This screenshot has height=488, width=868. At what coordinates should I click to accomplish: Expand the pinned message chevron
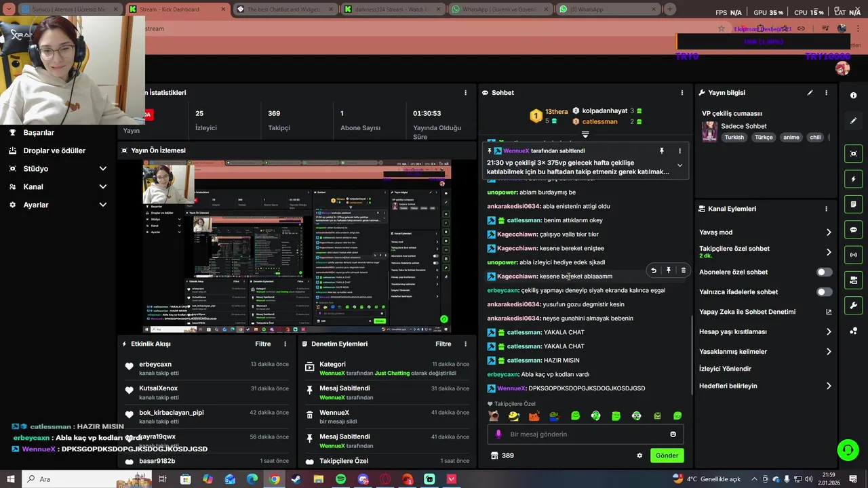(679, 165)
